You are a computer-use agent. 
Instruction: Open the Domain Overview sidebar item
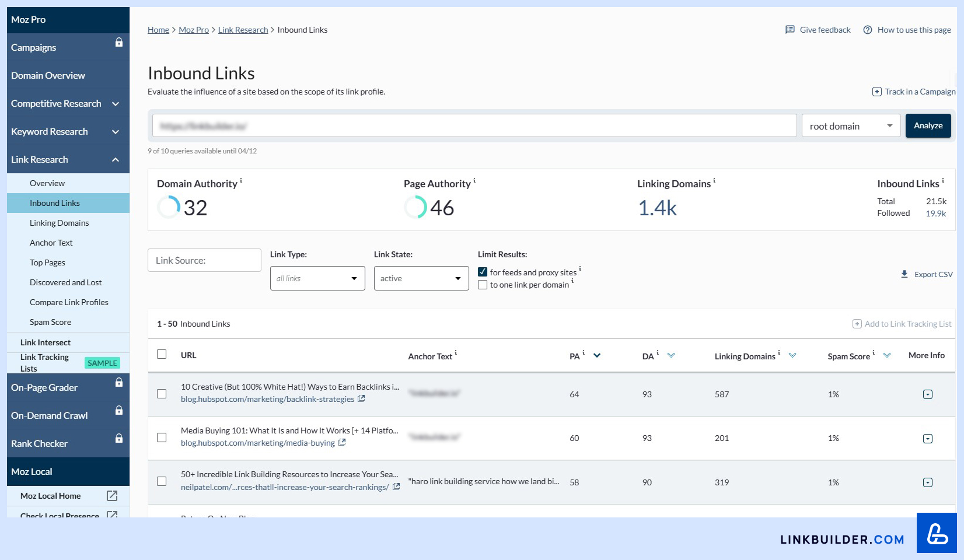pyautogui.click(x=68, y=75)
